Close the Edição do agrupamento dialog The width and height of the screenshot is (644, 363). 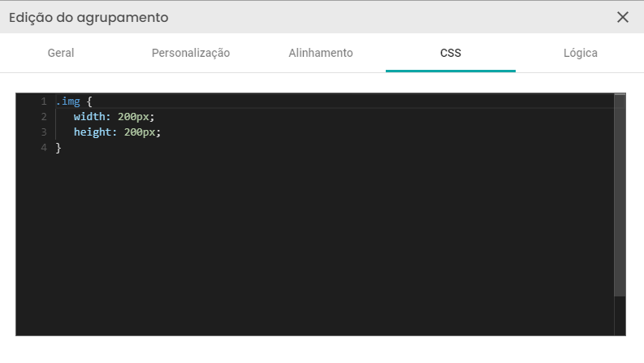tap(623, 17)
